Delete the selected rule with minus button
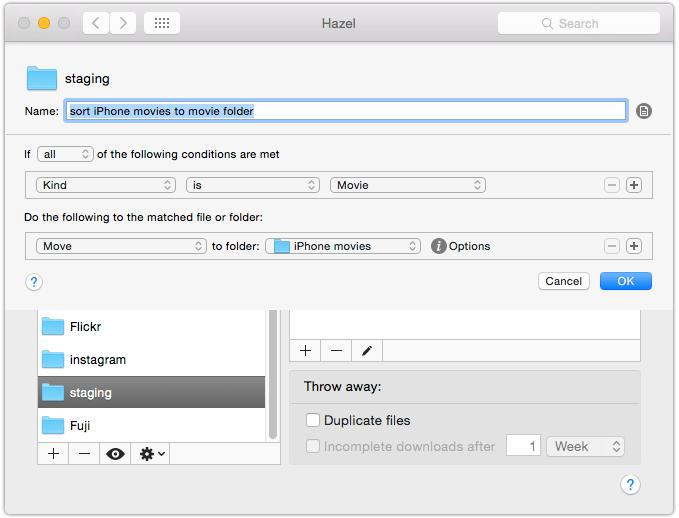679x518 pixels. (x=336, y=350)
